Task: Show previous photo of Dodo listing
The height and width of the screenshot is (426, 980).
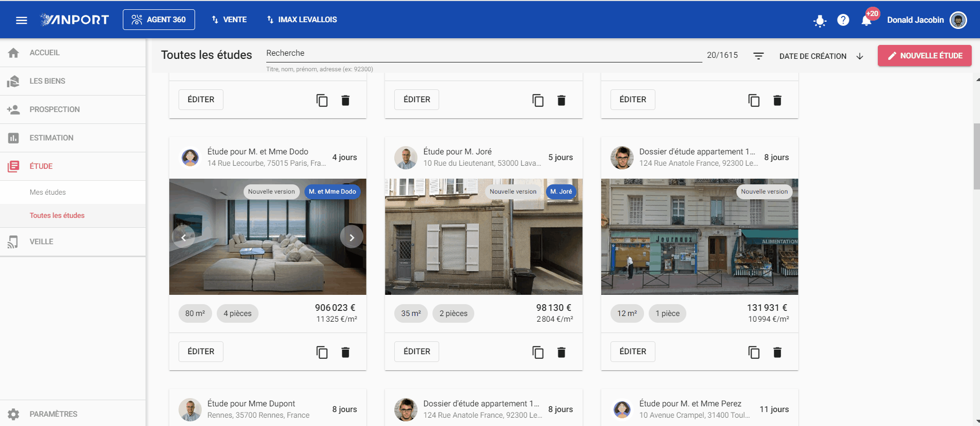Action: tap(183, 238)
